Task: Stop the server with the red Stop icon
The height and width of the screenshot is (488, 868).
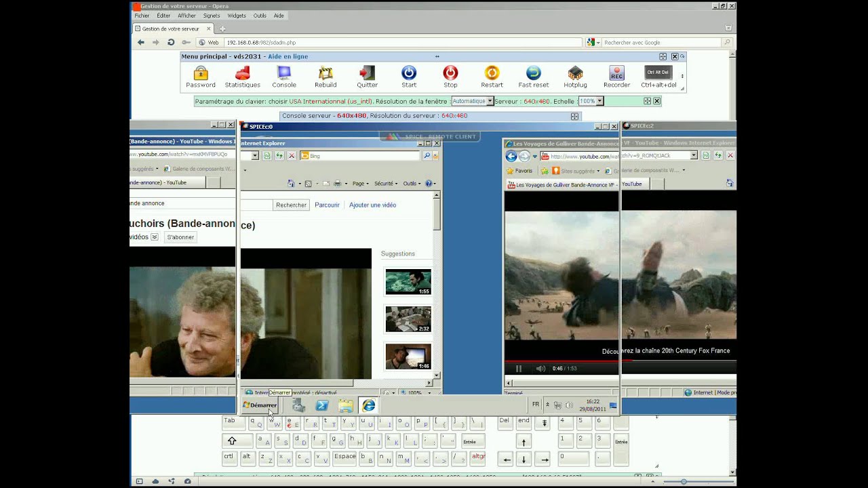Action: point(450,77)
